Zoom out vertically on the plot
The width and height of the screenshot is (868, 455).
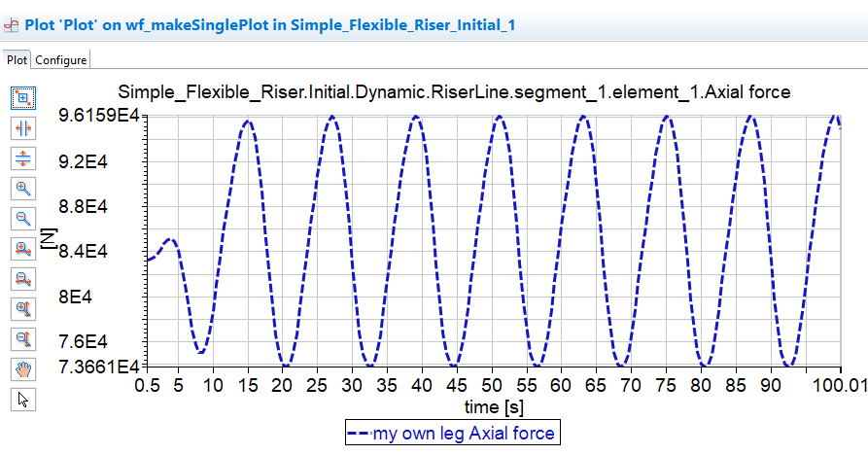tap(24, 339)
